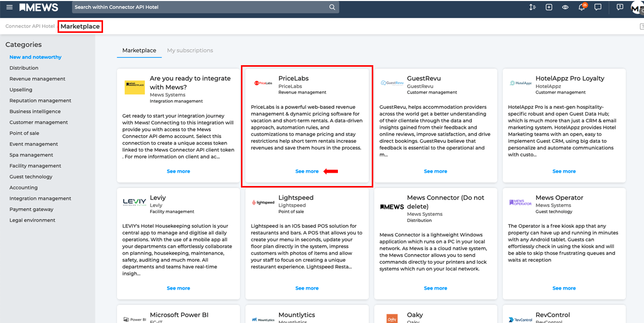The height and width of the screenshot is (323, 644).
Task: Click the eye icon in header
Action: point(565,7)
